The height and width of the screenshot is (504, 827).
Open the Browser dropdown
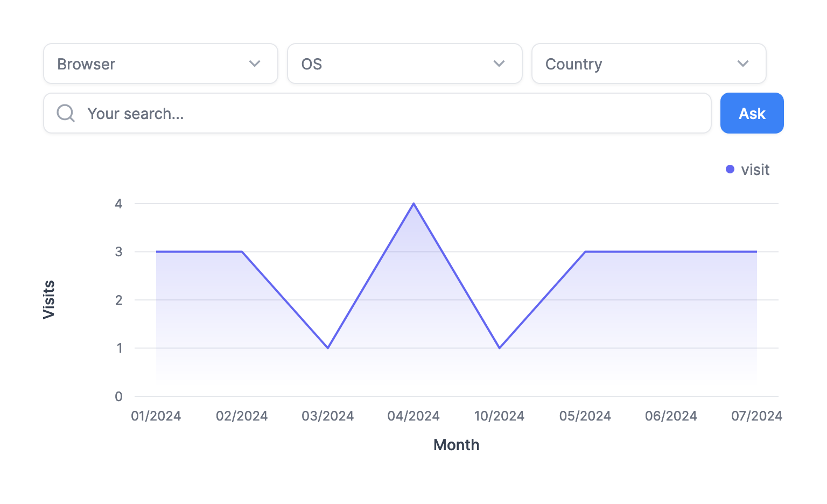(x=160, y=64)
